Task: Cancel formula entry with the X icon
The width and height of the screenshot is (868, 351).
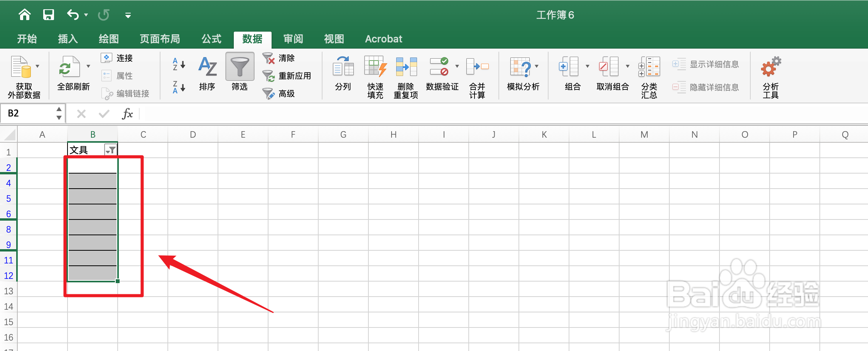Action: point(81,114)
